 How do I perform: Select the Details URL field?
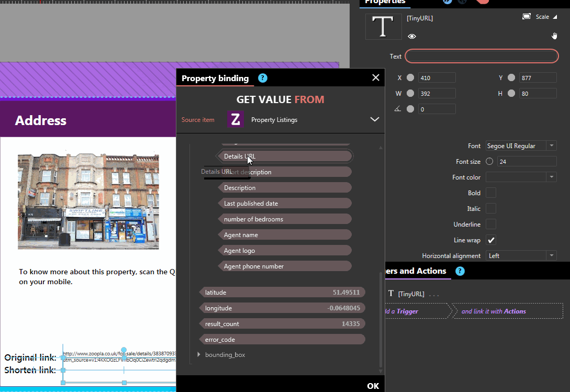(285, 156)
